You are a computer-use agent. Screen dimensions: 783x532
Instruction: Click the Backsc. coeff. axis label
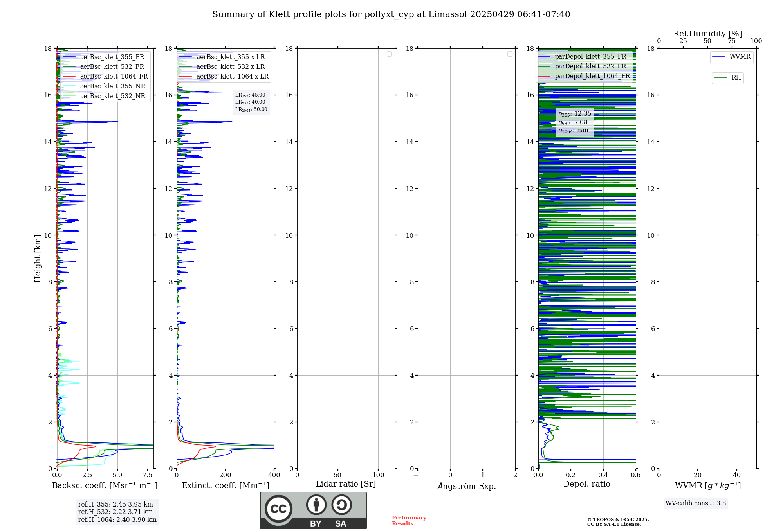[x=105, y=485]
